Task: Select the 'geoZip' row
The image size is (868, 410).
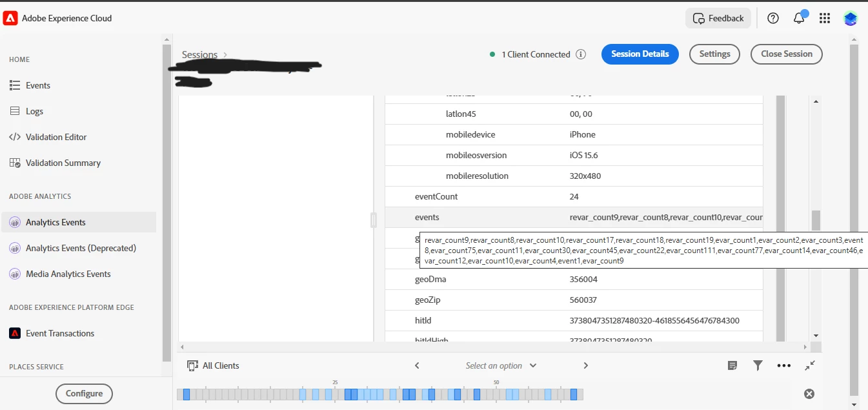Action: click(574, 300)
